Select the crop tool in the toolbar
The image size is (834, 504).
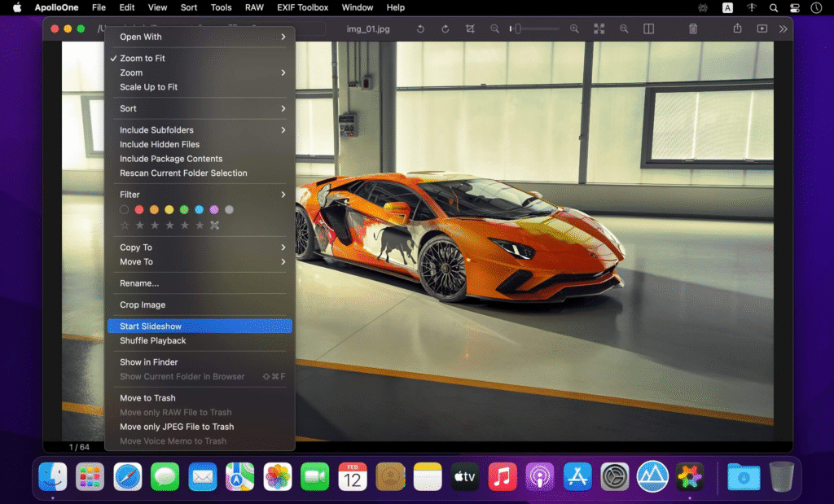[x=470, y=28]
